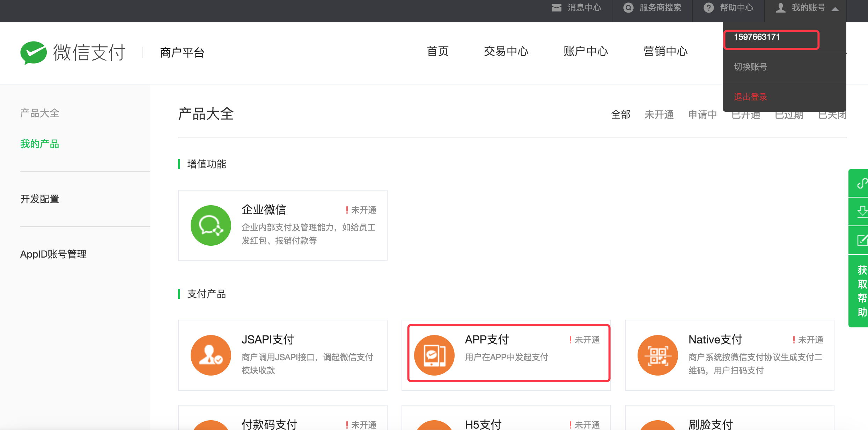This screenshot has width=868, height=430.
Task: Click the 帮助中心 question mark icon
Action: pos(708,8)
